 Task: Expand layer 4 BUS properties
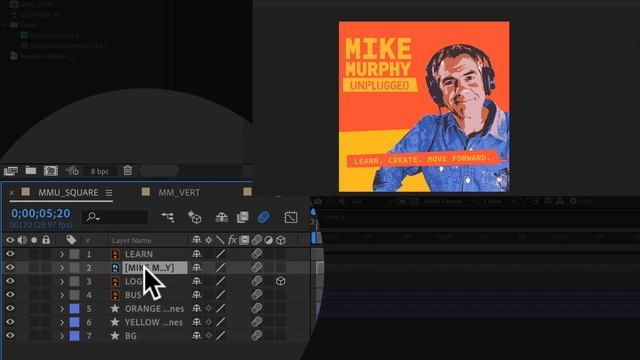pyautogui.click(x=62, y=295)
